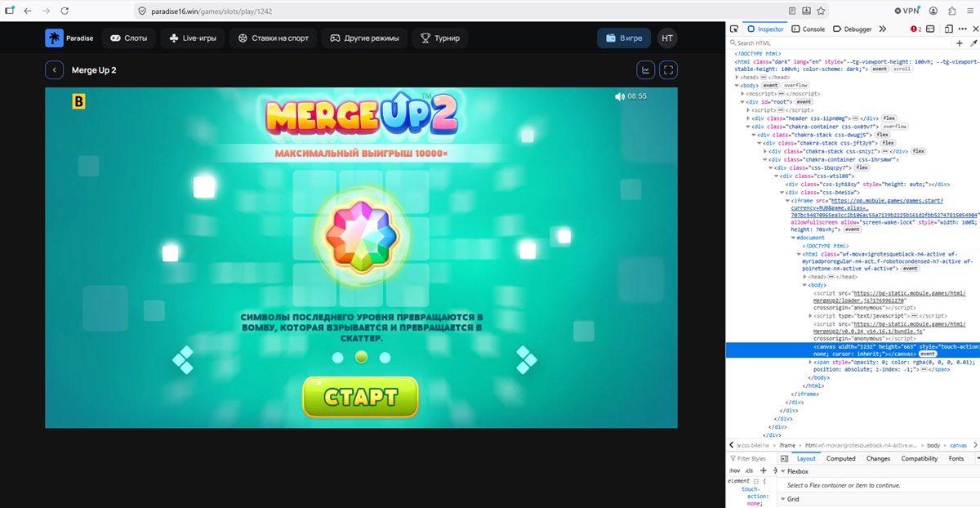
Task: Toggle reader view icon in address bar
Action: coord(792,11)
